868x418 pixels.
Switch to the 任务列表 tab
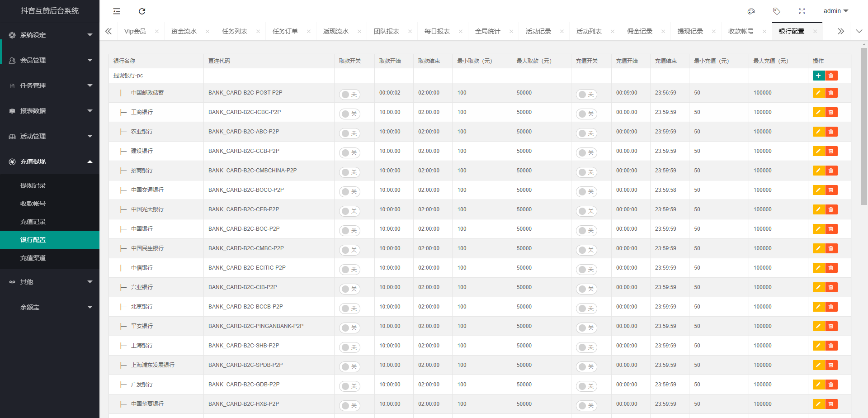click(235, 31)
